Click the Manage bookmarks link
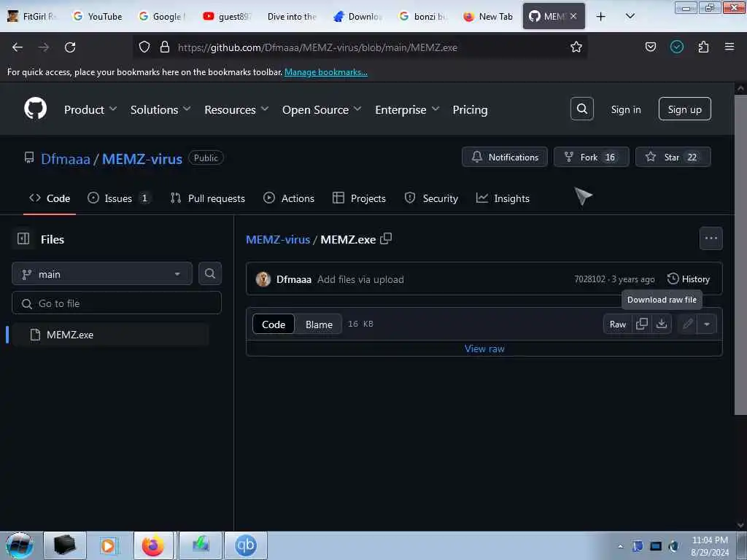747x560 pixels. pos(326,72)
